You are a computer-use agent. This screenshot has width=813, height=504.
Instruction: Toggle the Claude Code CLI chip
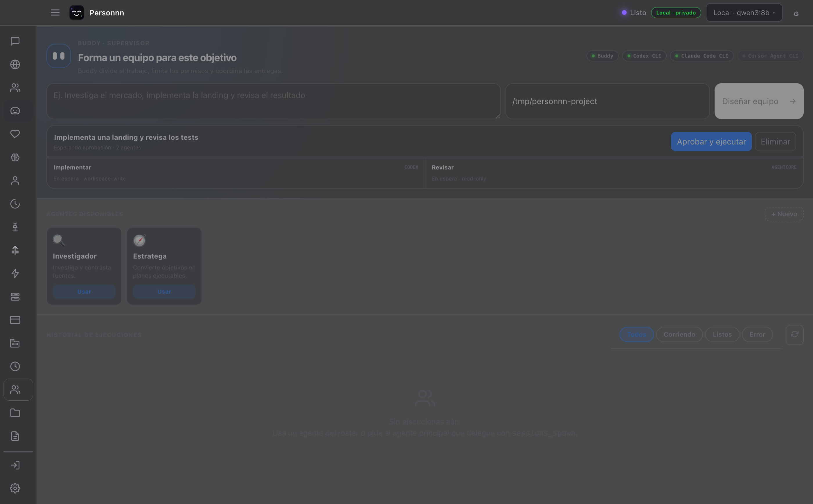point(702,56)
